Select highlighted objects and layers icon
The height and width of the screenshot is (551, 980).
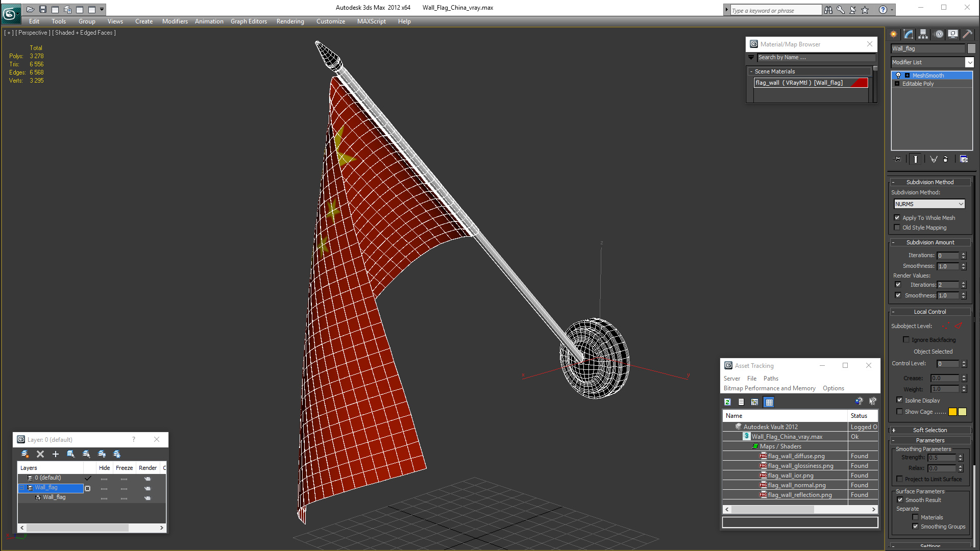[71, 454]
